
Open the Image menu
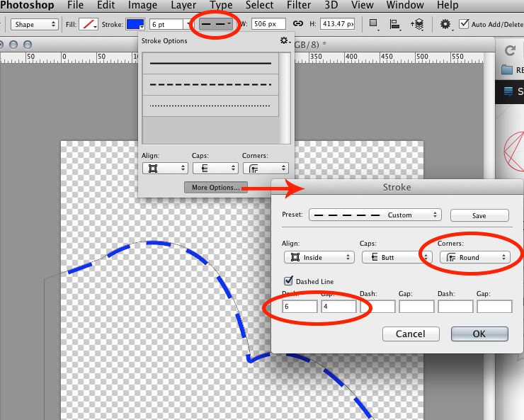pos(142,5)
